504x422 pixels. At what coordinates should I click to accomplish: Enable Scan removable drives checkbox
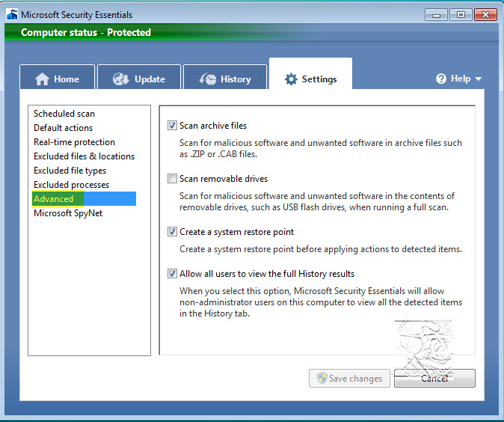click(173, 179)
